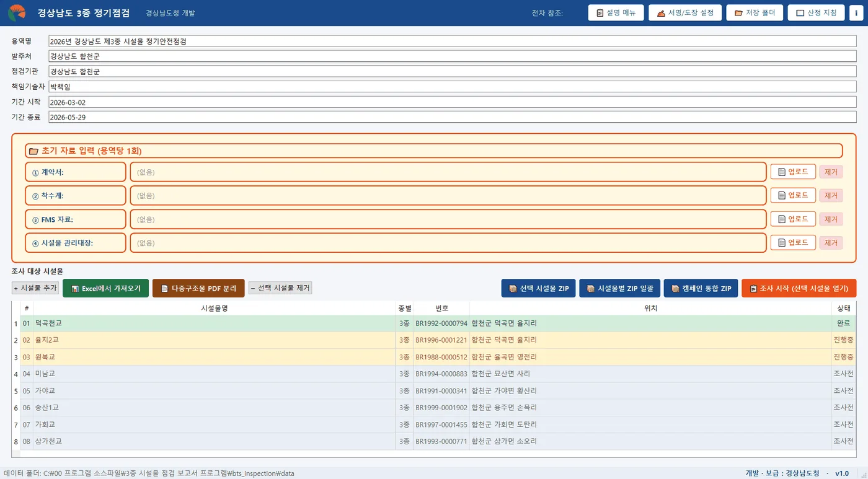This screenshot has width=868, height=479.
Task: Click the 초기 자료 입력 section header
Action: pyautogui.click(x=434, y=151)
